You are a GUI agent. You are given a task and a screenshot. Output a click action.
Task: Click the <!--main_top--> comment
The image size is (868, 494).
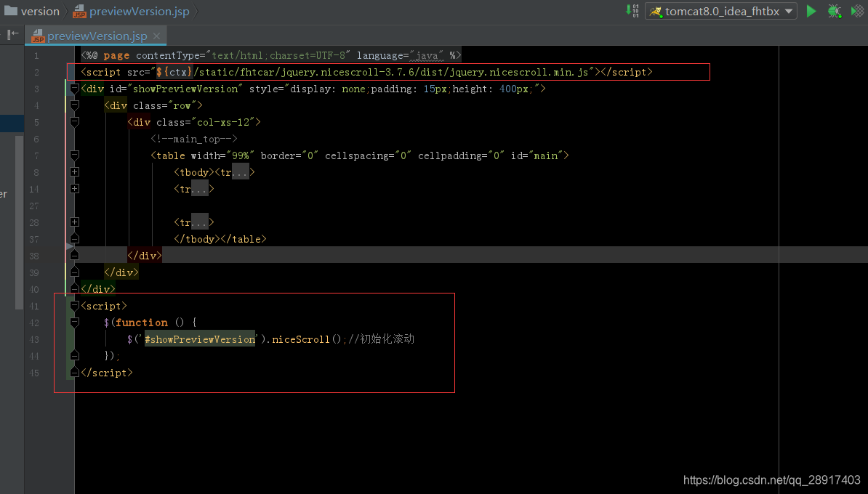coord(194,139)
